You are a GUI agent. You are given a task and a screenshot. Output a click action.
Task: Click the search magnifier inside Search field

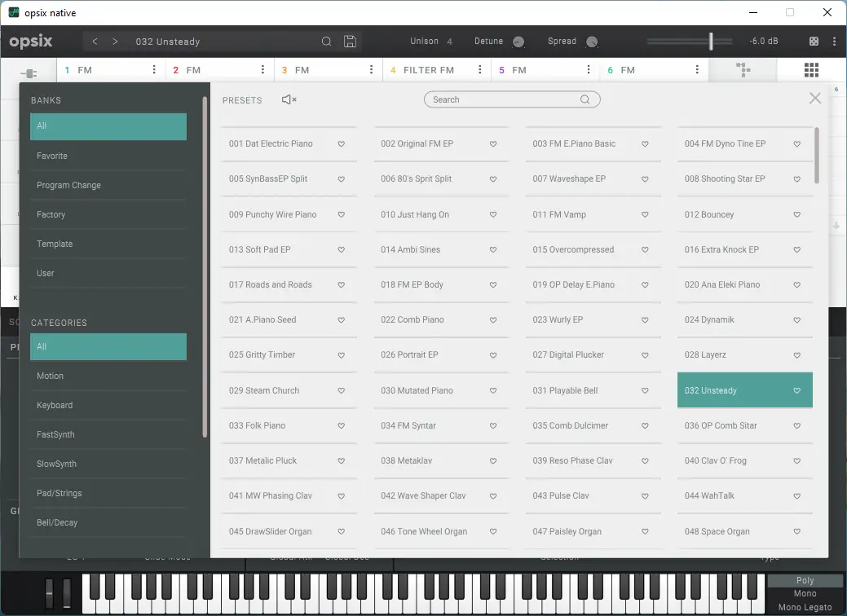585,99
